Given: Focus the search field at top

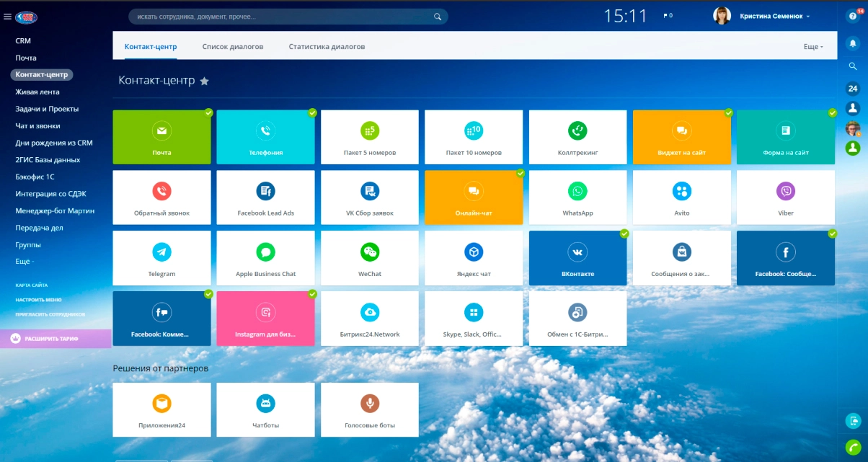Looking at the screenshot, I should (288, 16).
